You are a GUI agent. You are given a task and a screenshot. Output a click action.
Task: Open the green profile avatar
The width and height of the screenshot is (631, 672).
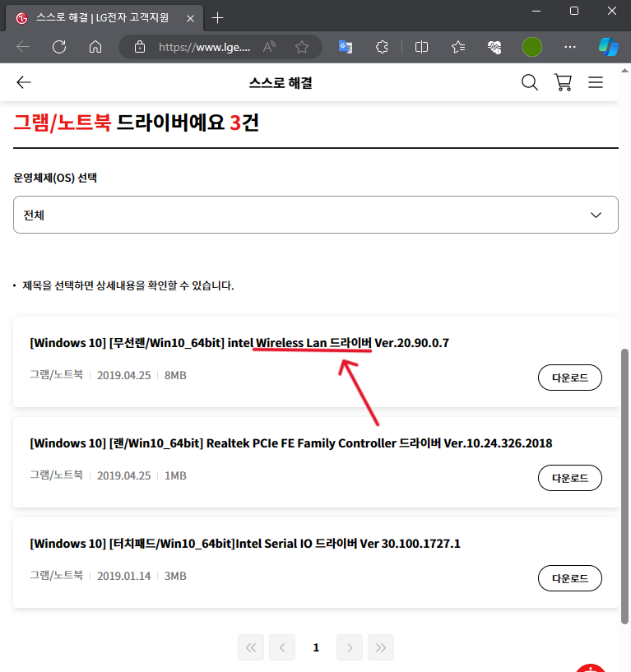[532, 47]
